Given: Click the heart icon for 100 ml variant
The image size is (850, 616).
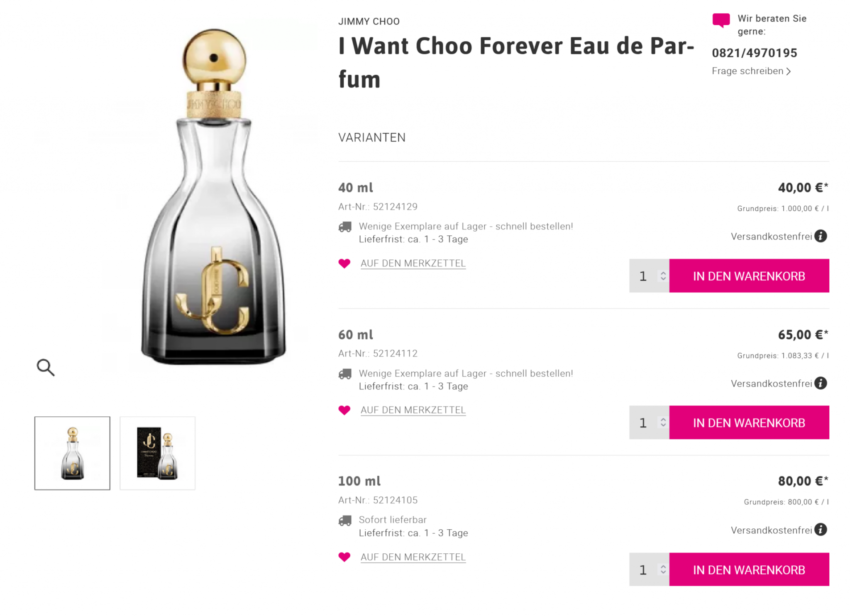Looking at the screenshot, I should 344,557.
